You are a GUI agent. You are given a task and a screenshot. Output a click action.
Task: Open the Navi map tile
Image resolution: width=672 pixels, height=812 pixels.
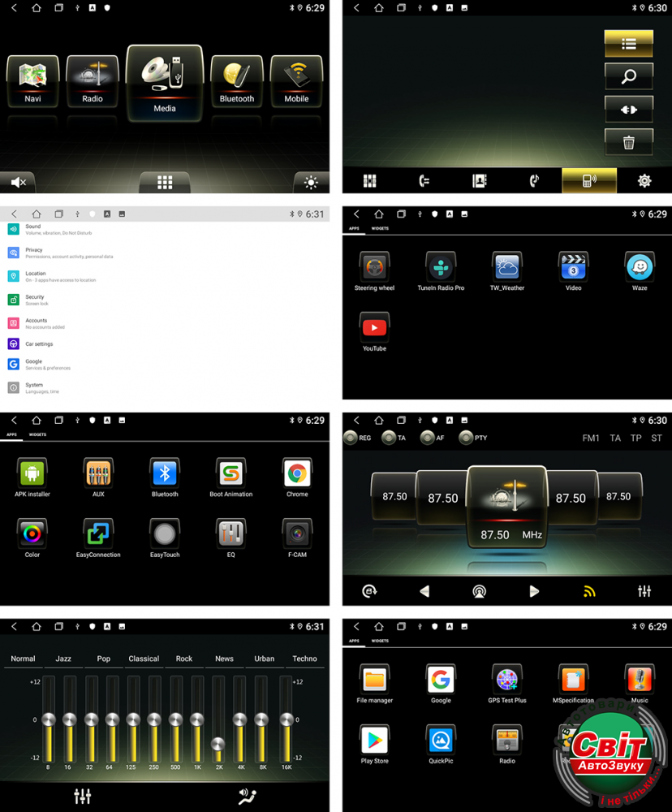pyautogui.click(x=32, y=80)
